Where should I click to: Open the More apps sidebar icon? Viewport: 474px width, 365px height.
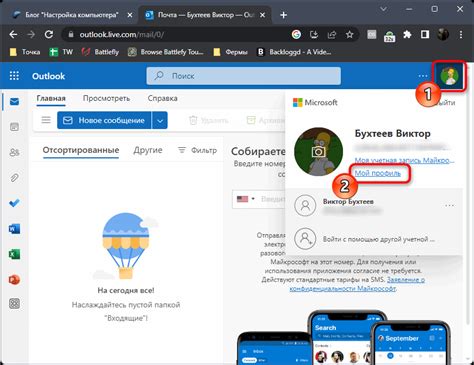click(14, 304)
